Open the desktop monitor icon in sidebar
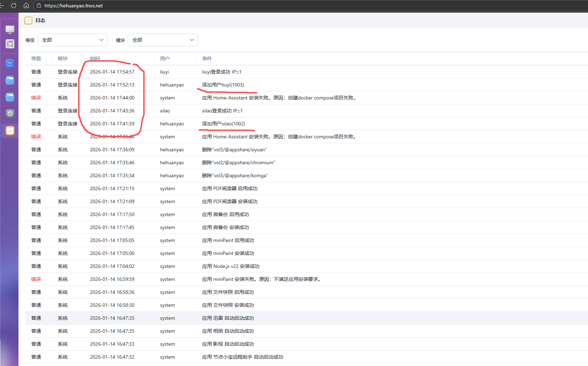The image size is (588, 366). (x=10, y=29)
